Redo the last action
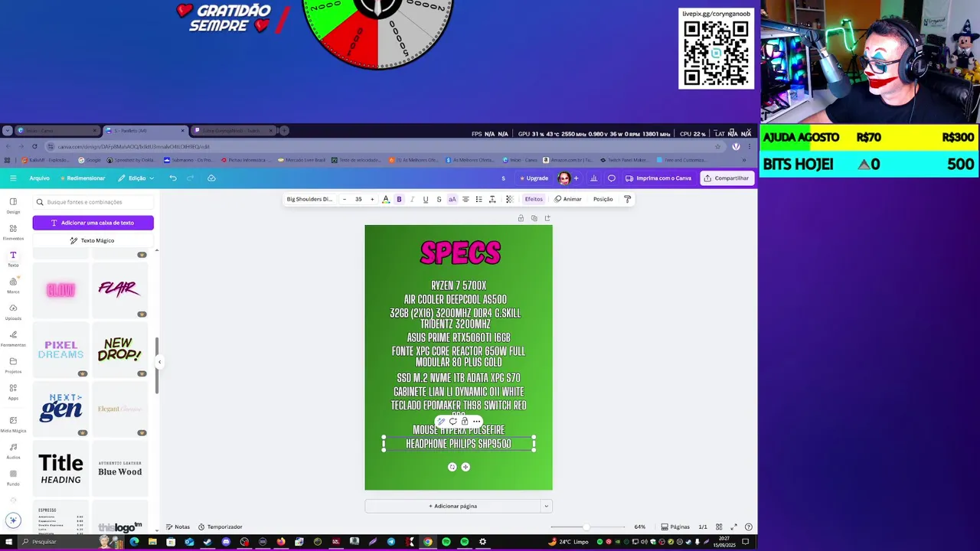 [x=191, y=178]
